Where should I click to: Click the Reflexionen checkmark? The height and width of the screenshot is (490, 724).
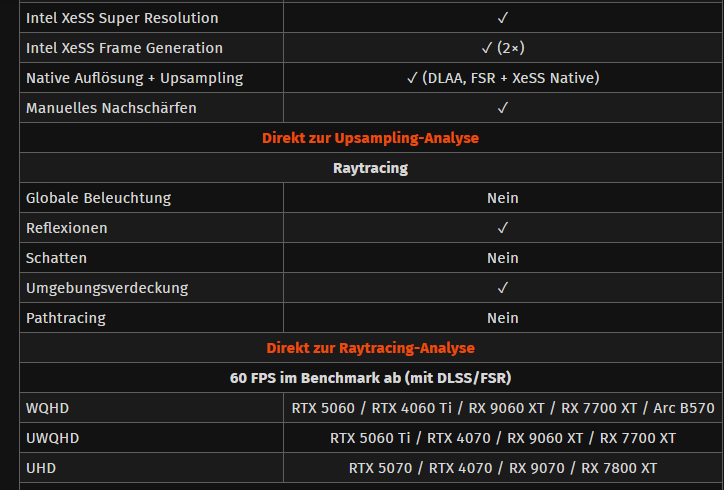502,228
